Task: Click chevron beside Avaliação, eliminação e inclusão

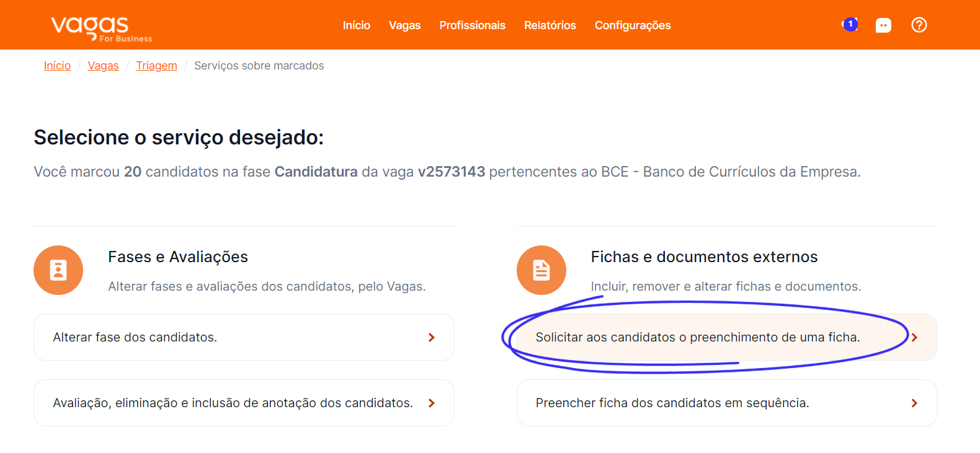Action: (432, 403)
